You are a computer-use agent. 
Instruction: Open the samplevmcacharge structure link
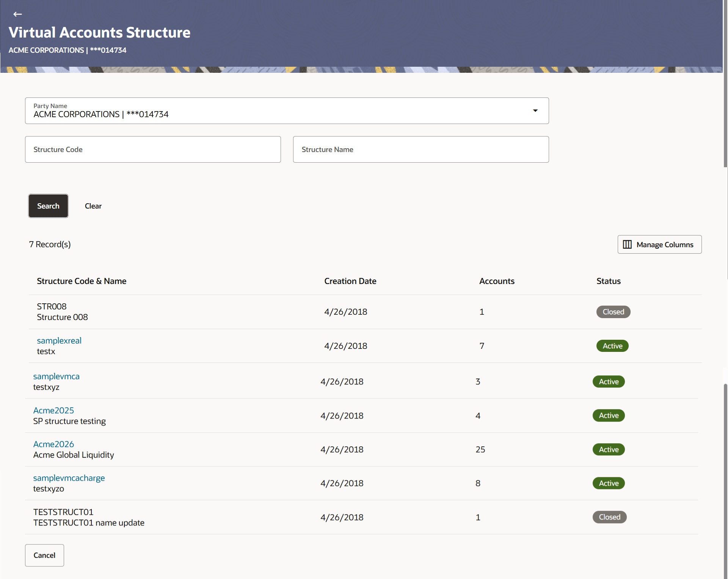click(69, 478)
